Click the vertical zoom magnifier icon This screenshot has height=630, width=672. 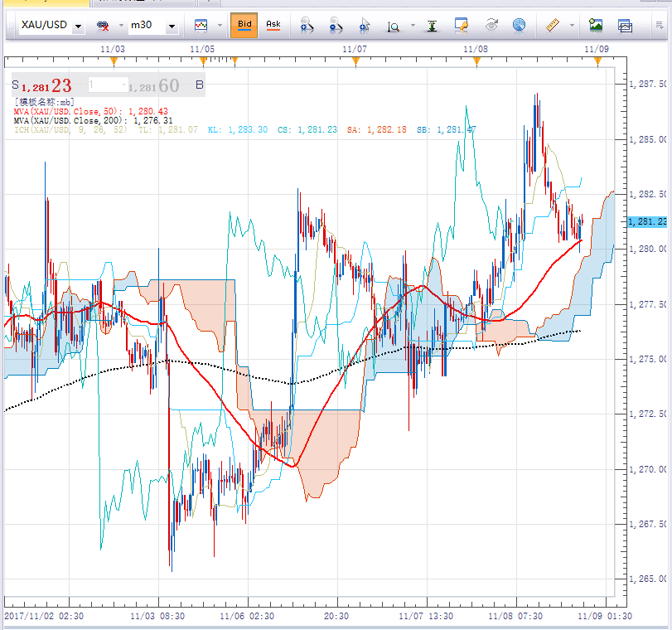394,26
